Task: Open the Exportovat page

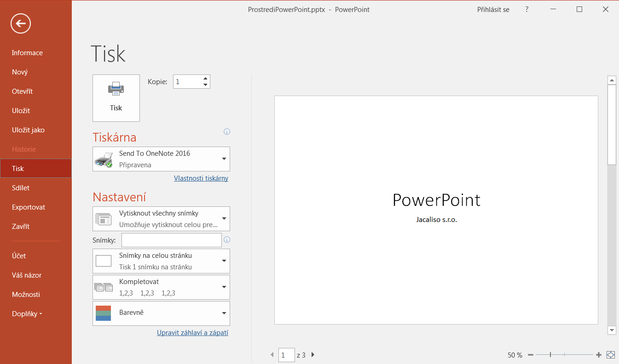Action: point(36,207)
